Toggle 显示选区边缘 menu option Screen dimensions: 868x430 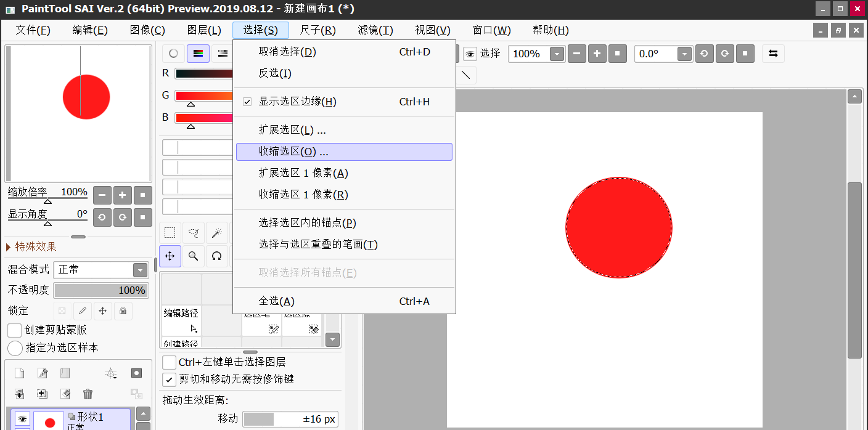[344, 102]
